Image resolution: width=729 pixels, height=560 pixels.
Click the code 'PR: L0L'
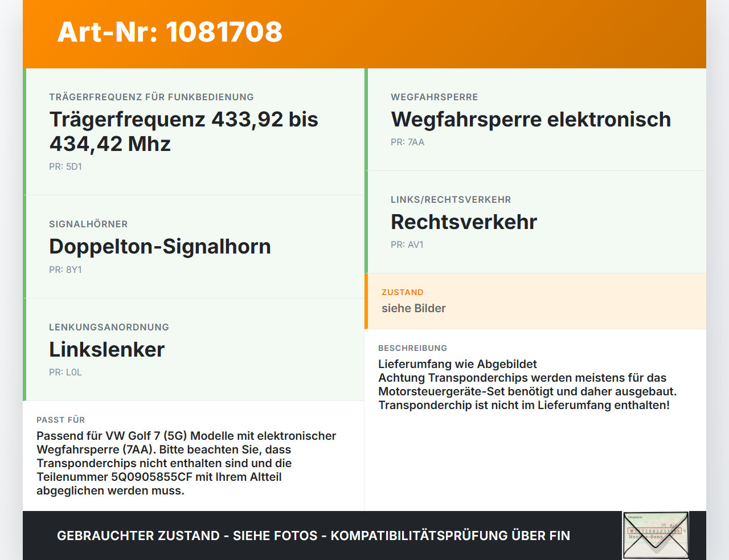65,373
